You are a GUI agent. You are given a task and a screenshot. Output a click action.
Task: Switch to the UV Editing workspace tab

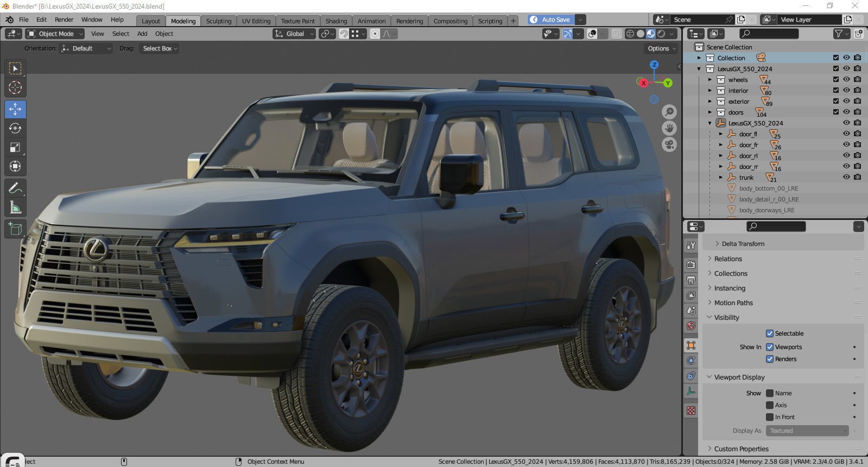click(256, 21)
